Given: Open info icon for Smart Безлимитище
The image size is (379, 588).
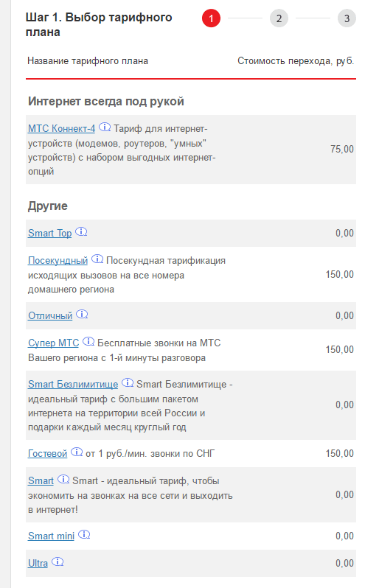Looking at the screenshot, I should pyautogui.click(x=128, y=383).
